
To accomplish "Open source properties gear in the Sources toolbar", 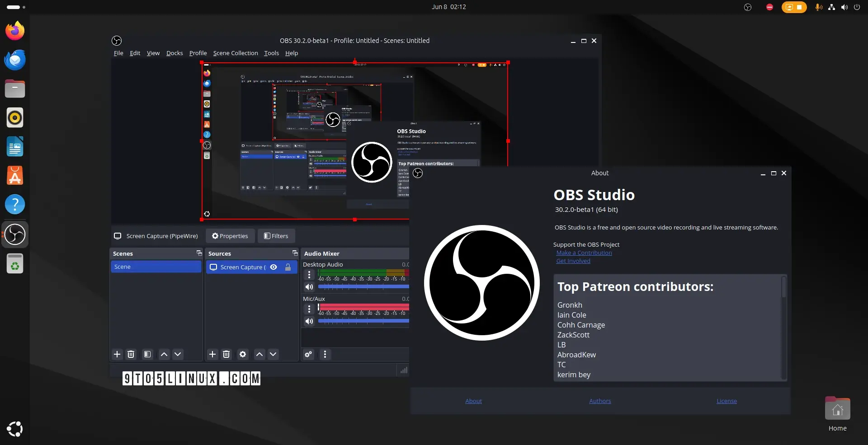I will click(x=243, y=354).
